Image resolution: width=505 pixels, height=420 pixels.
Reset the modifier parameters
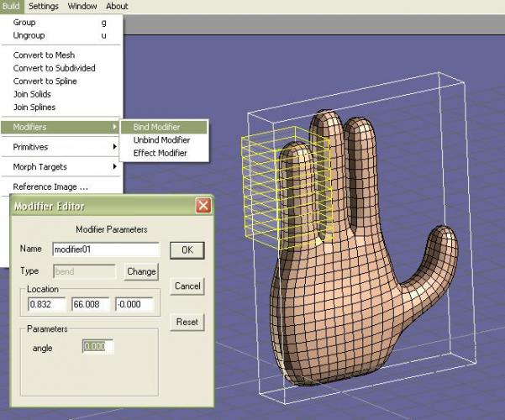pyautogui.click(x=187, y=322)
